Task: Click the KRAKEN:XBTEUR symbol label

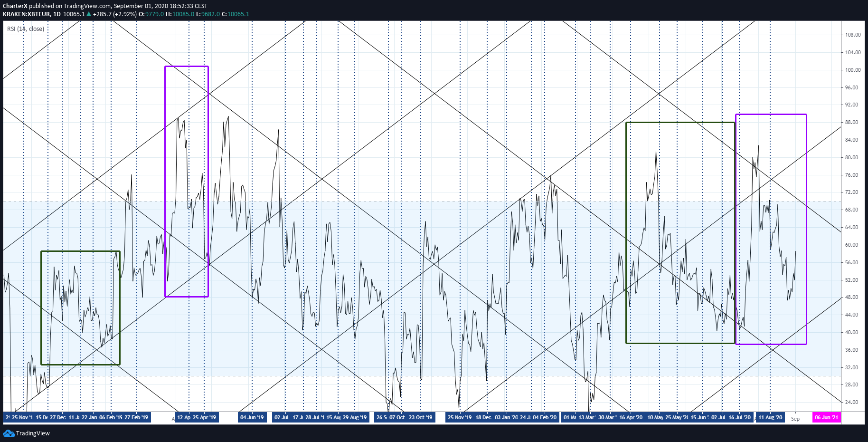Action: (x=27, y=14)
